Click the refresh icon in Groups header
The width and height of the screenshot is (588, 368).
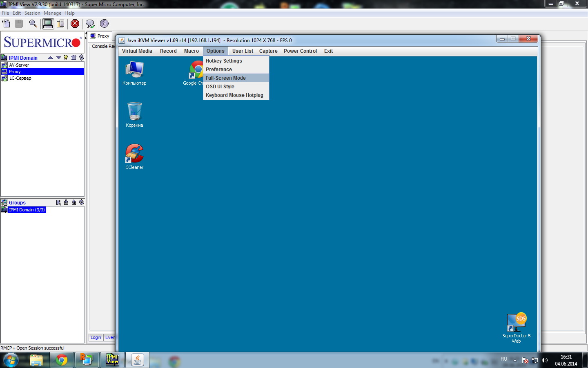click(81, 202)
